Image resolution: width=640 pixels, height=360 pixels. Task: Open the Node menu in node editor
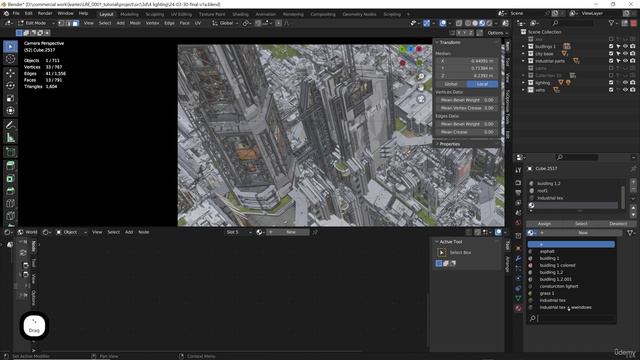click(x=143, y=232)
